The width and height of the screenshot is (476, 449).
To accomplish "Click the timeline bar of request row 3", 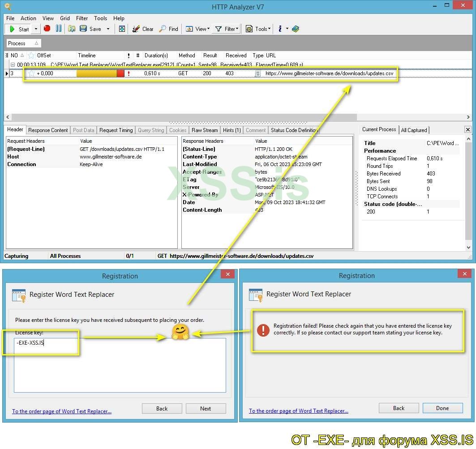I will (x=100, y=73).
